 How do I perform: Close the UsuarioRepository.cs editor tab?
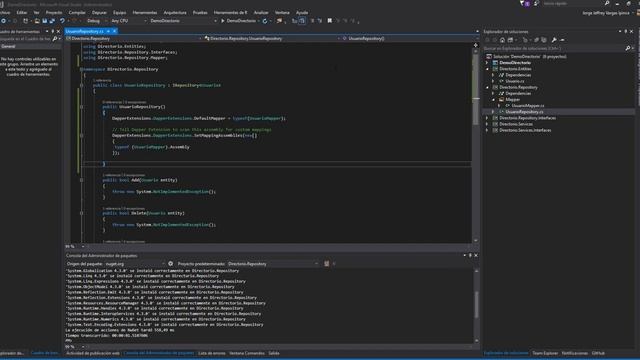point(115,31)
